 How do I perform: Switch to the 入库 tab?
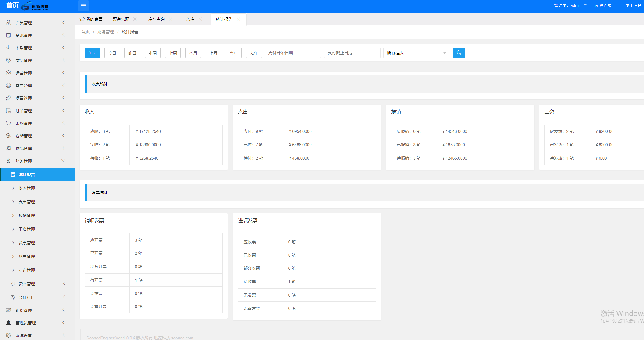tap(190, 19)
